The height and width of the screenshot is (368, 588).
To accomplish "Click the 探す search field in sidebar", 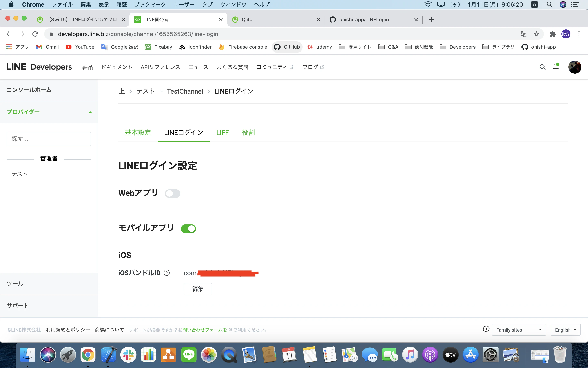I will point(49,139).
